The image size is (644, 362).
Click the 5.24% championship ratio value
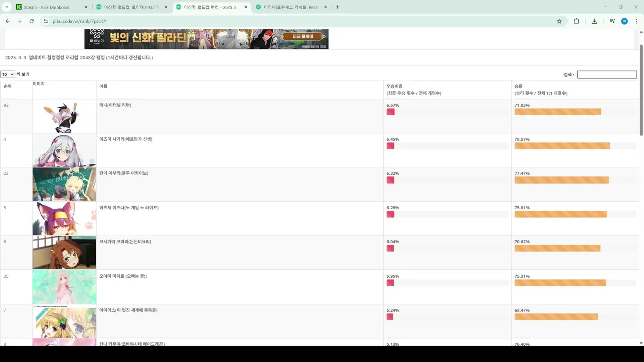tap(393, 310)
